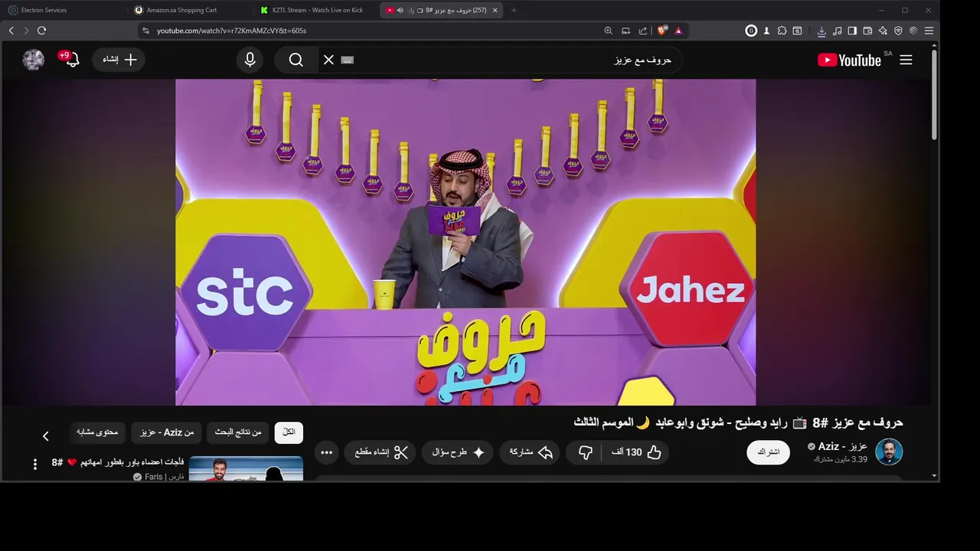Select the من نتائج البحث filter chip
This screenshot has width=980, height=551.
(x=238, y=432)
